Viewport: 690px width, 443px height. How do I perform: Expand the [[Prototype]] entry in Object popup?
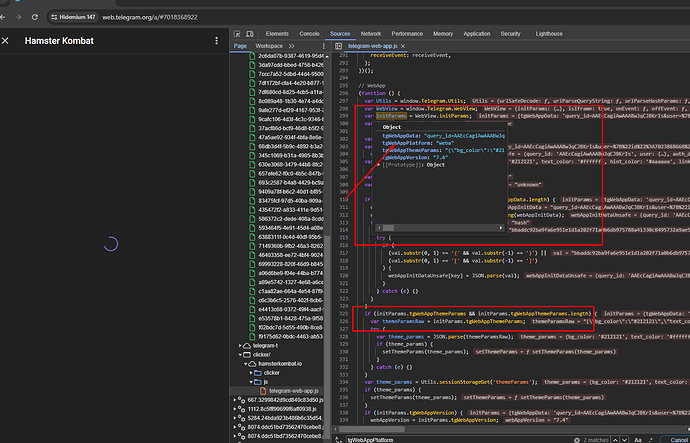pos(378,165)
